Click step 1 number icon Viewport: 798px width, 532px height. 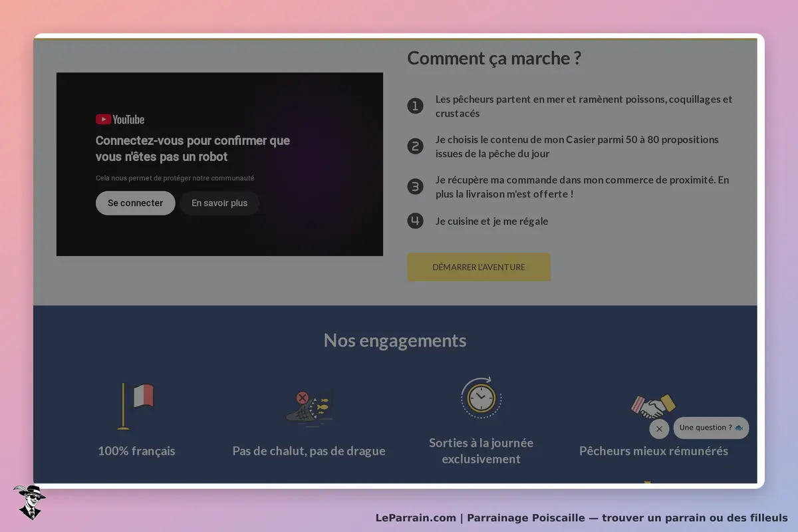[416, 106]
